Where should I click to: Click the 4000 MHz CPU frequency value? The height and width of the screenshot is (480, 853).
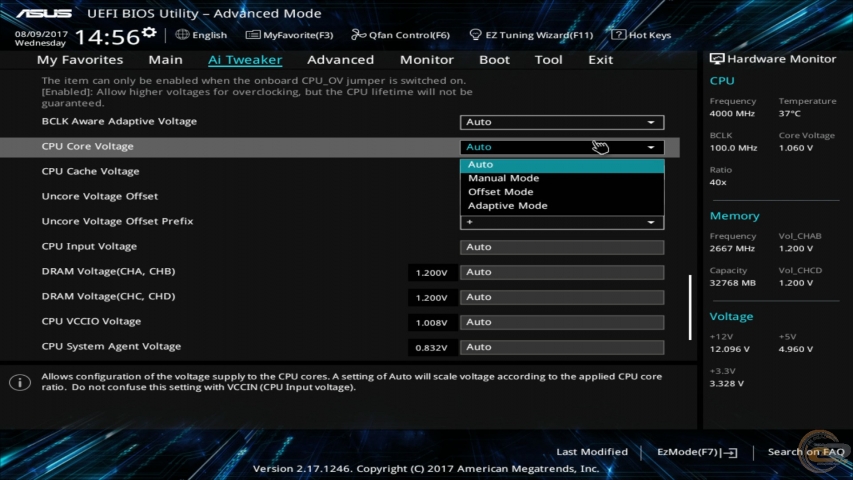pos(732,114)
